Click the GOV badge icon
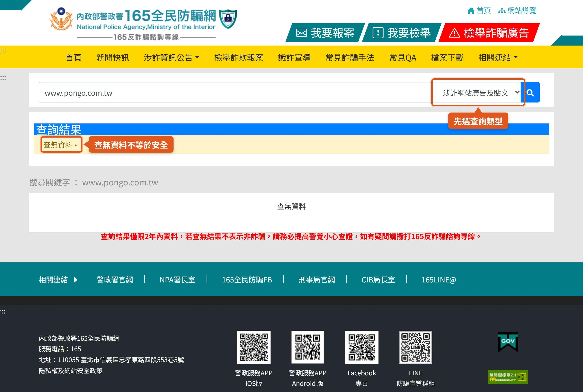This screenshot has height=392, width=583. (508, 342)
